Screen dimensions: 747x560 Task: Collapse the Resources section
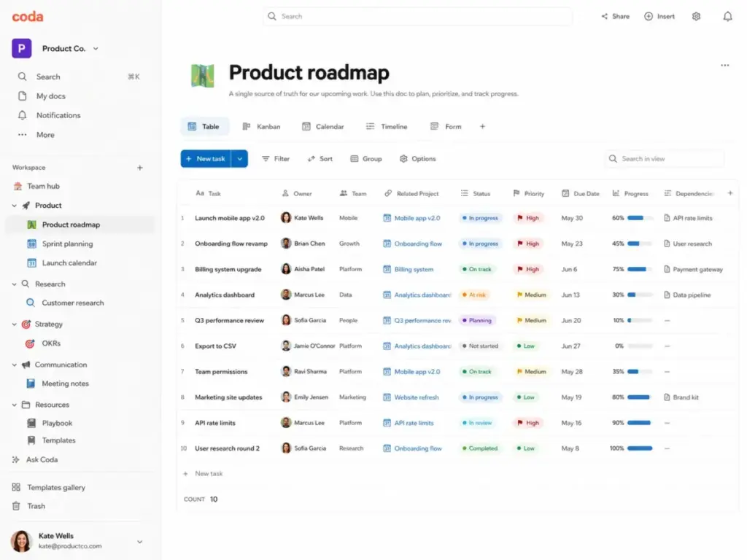pos(15,405)
